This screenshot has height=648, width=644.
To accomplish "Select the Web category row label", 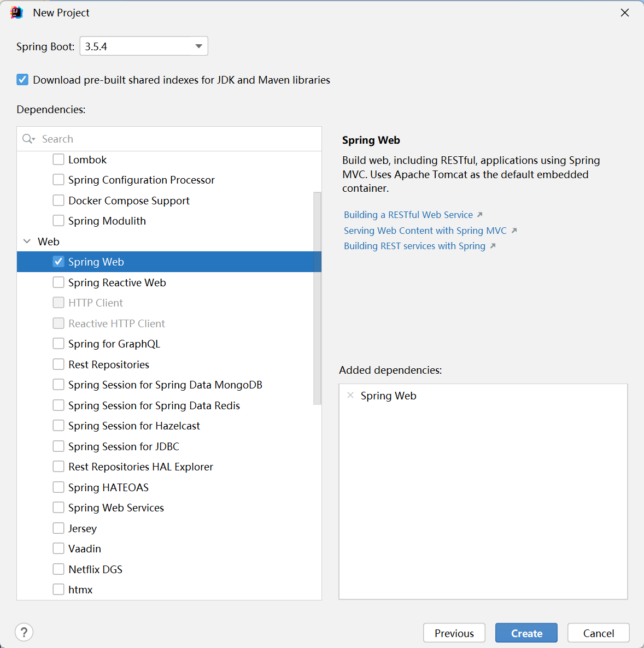I will 49,241.
